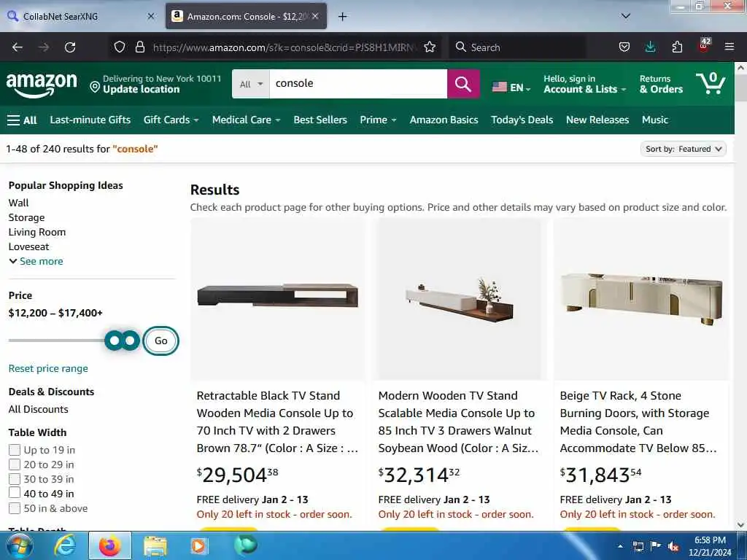Expand Account & Lists dropdown
The width and height of the screenshot is (747, 560).
(x=584, y=84)
